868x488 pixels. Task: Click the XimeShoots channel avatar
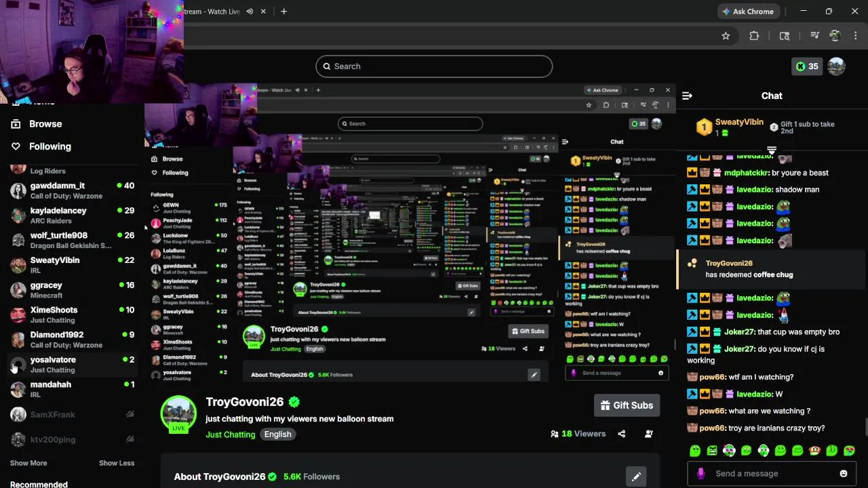click(18, 315)
